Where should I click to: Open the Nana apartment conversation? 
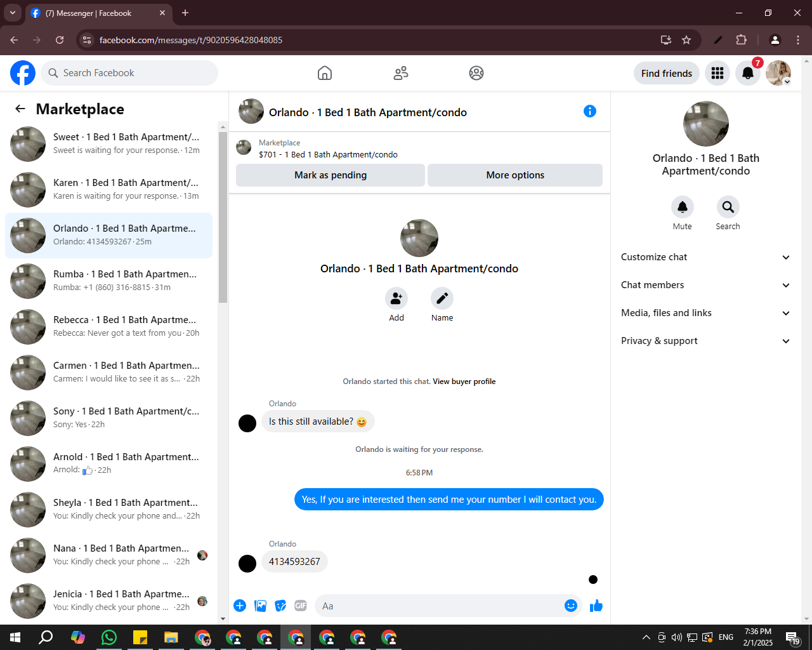coord(108,555)
